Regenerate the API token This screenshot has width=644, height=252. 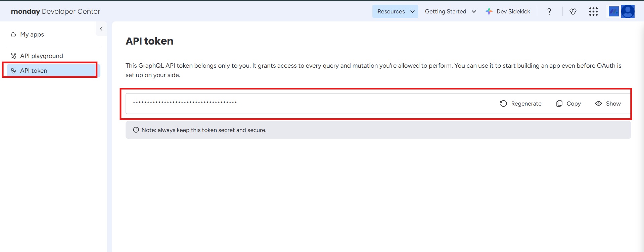[520, 104]
